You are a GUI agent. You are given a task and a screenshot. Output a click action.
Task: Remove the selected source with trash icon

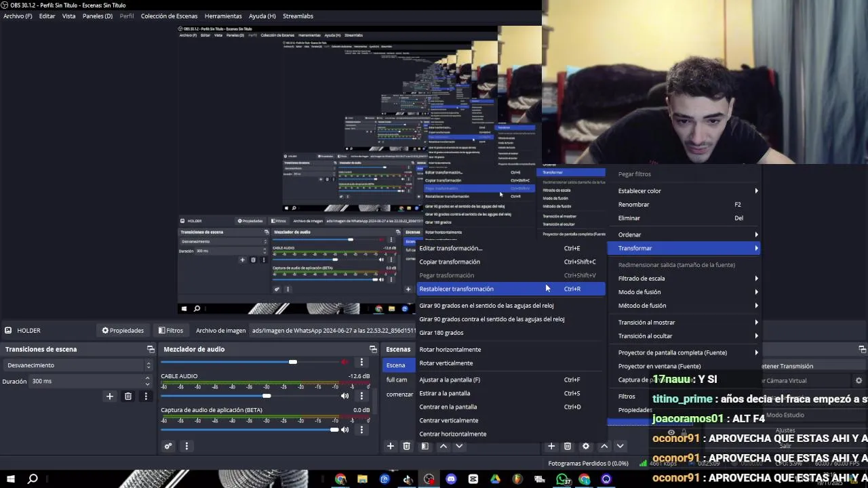pos(568,446)
